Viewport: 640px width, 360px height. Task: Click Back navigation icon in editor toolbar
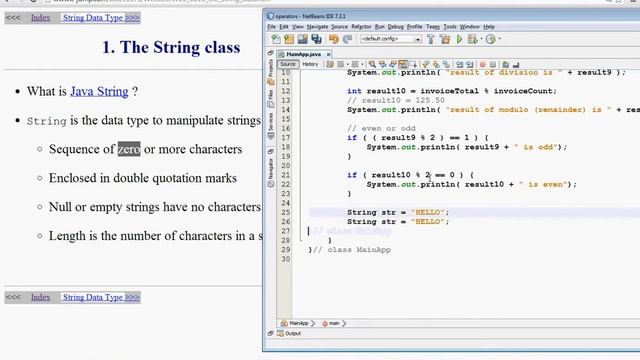(340, 64)
